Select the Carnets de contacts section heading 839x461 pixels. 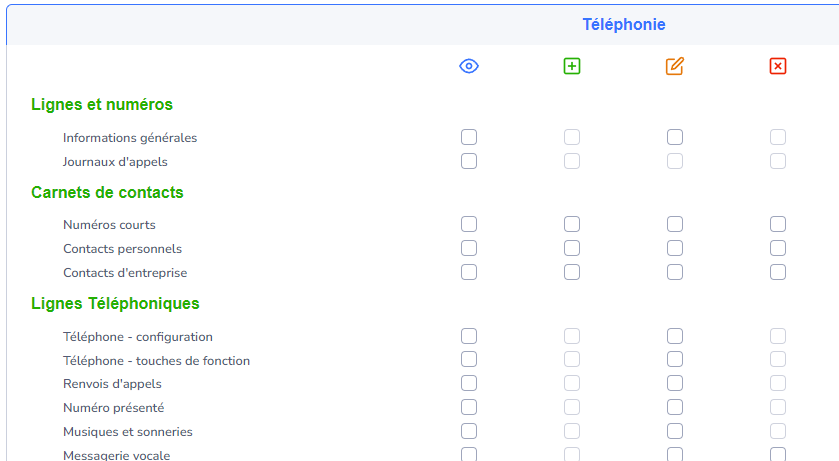107,193
